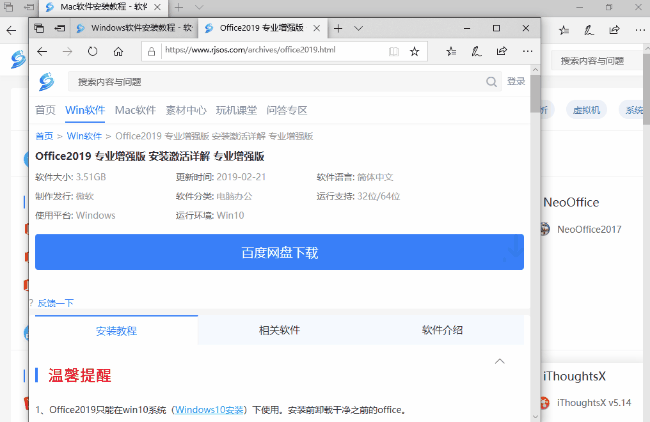Click 百度网盘下载 button
The width and height of the screenshot is (650, 422).
tap(279, 252)
